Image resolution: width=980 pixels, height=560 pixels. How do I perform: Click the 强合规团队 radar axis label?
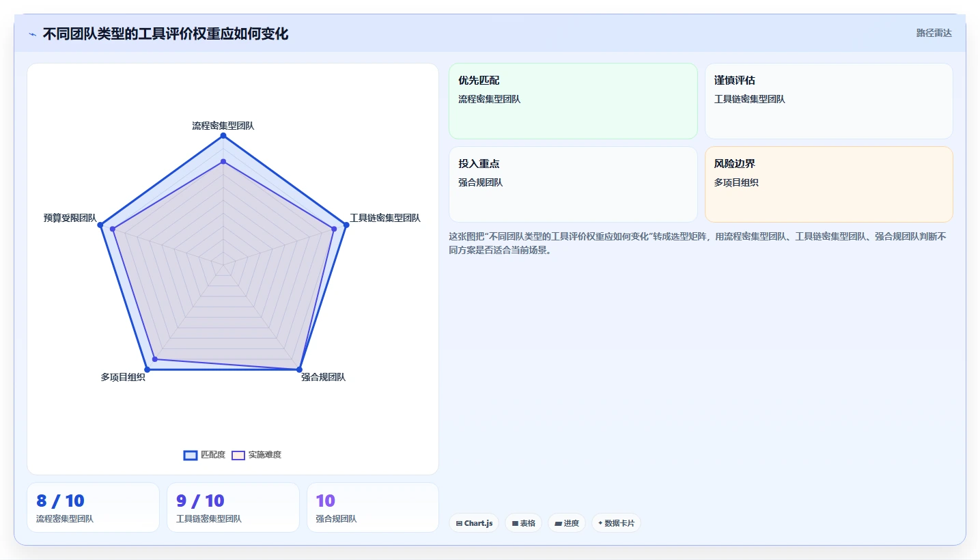(x=323, y=377)
